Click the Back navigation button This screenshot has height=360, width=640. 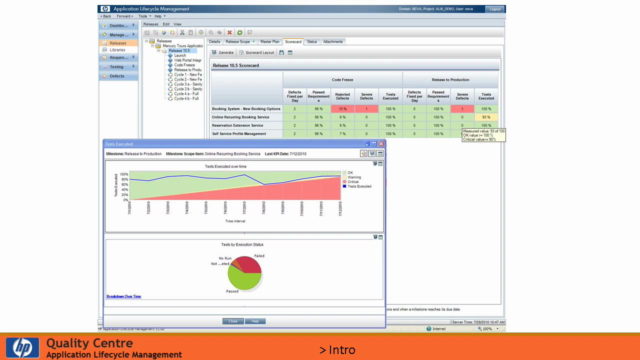[x=106, y=16]
